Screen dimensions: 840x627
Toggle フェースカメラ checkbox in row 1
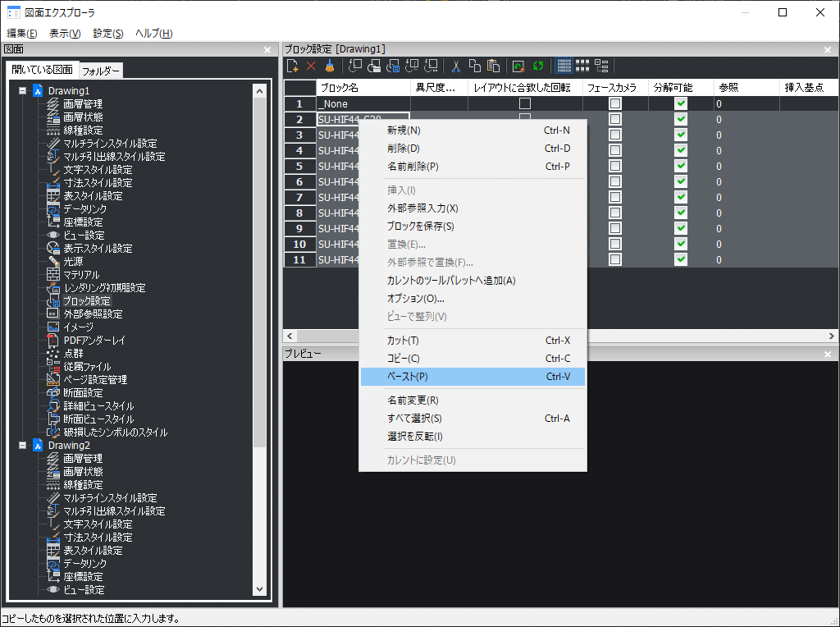[x=615, y=103]
